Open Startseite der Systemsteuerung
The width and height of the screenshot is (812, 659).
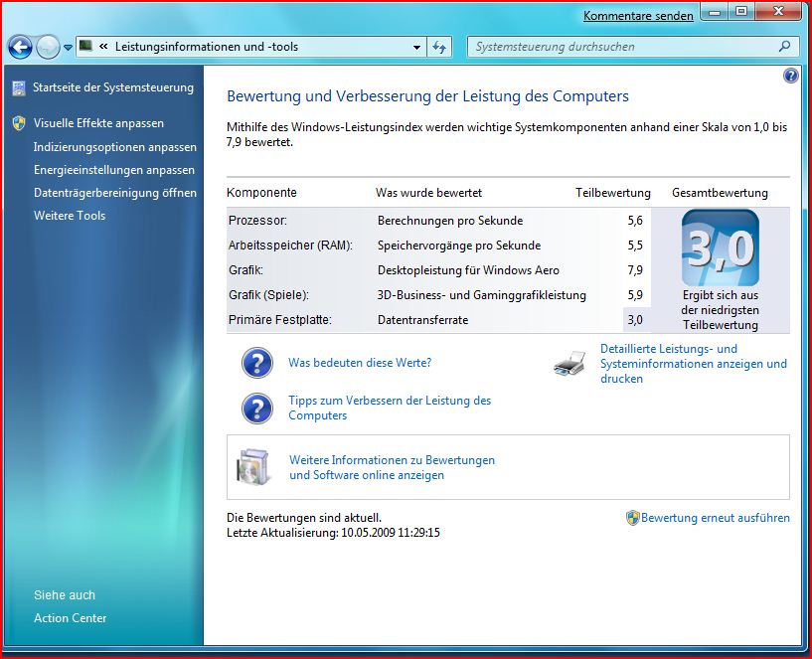pyautogui.click(x=113, y=87)
